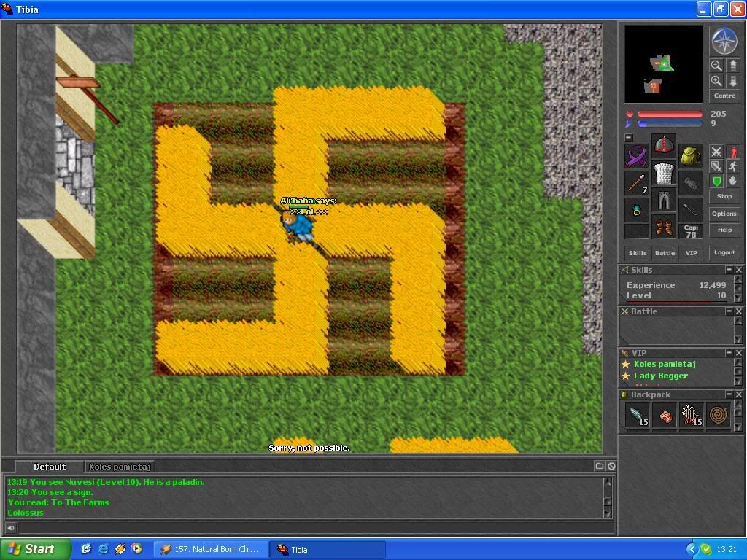Open the Help button

(x=724, y=230)
